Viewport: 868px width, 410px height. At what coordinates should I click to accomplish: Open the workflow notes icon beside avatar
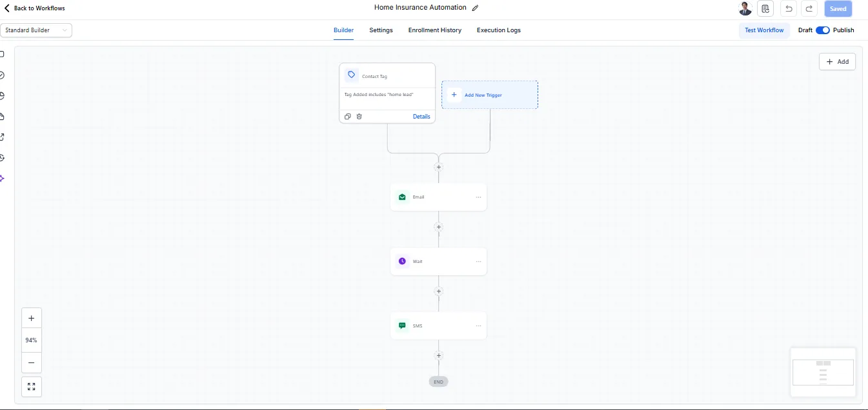click(x=765, y=8)
